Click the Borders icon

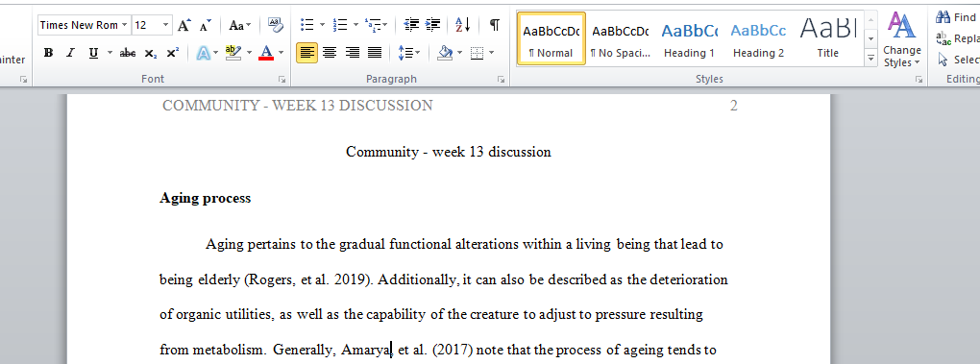point(477,53)
